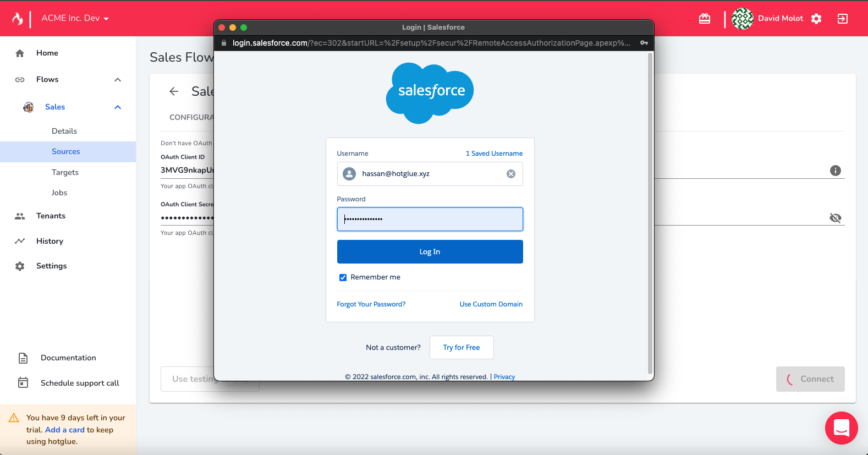Image resolution: width=868 pixels, height=455 pixels.
Task: Click the Log In button
Action: [430, 252]
